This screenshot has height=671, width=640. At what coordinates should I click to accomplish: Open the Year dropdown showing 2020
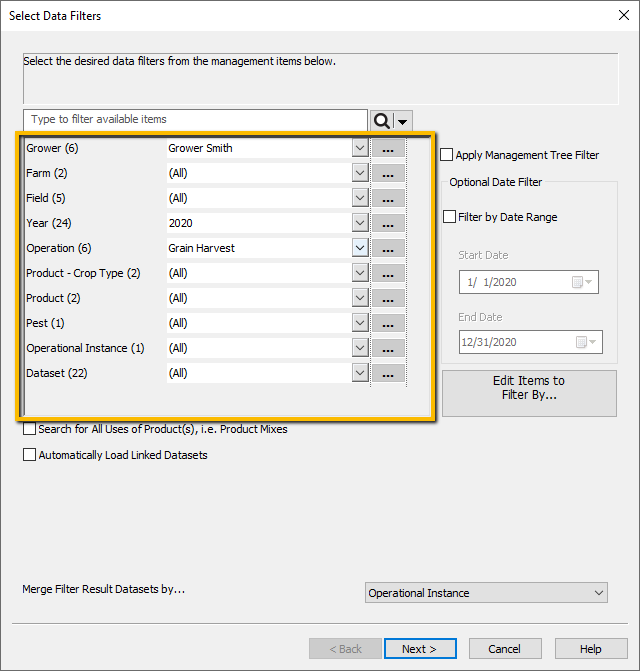[x=360, y=223]
